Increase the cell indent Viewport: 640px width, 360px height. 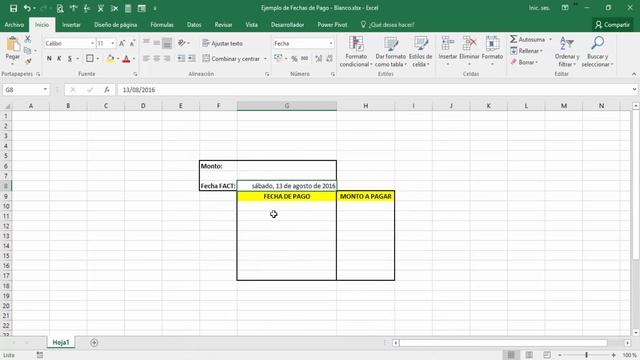point(191,59)
